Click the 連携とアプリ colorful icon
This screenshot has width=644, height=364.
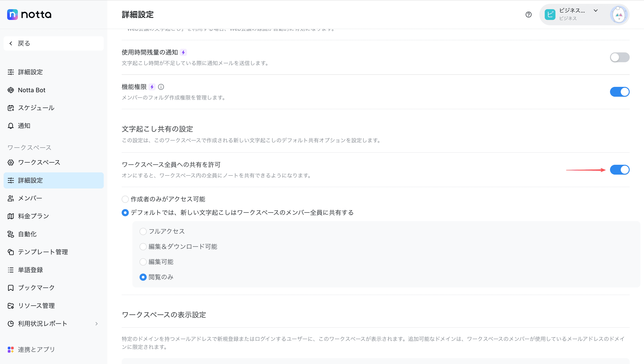click(11, 349)
